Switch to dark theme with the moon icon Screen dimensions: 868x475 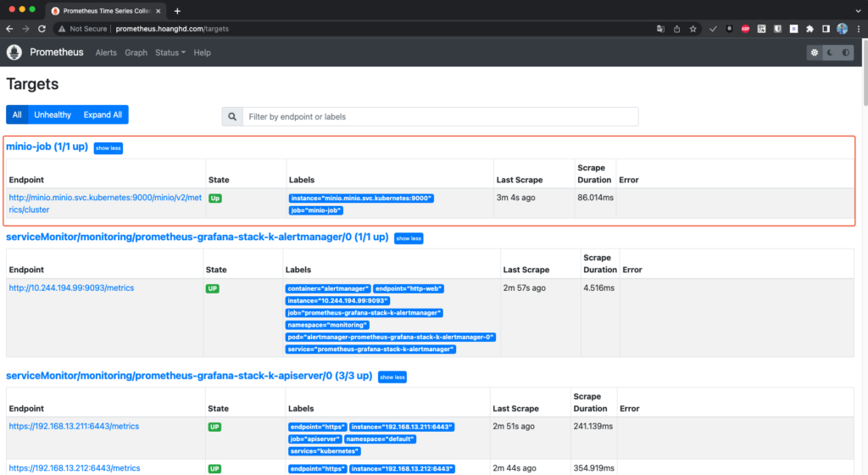tap(830, 53)
